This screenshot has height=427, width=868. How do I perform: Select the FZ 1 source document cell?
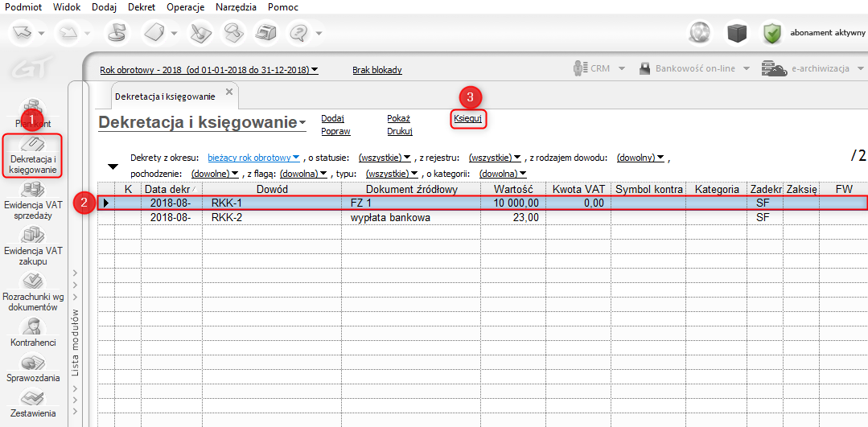[x=410, y=203]
